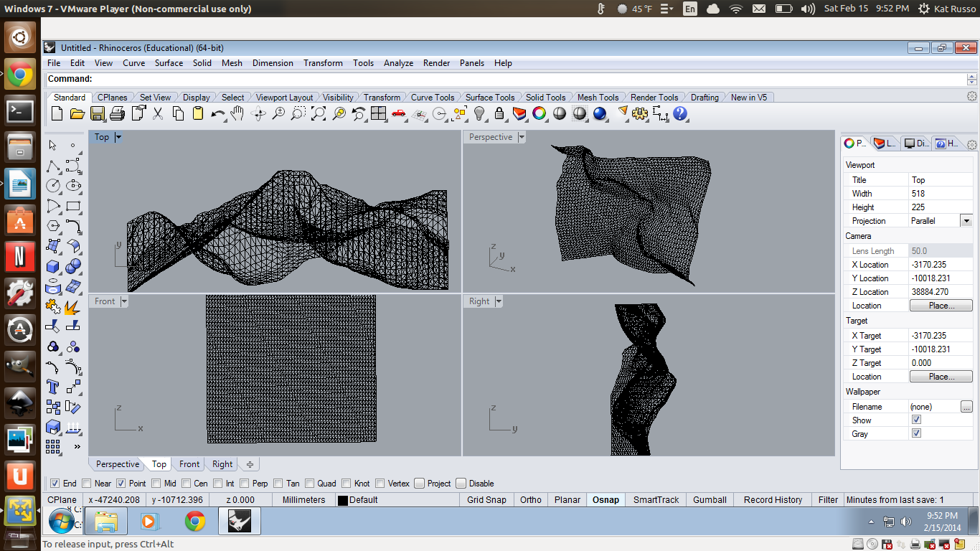Open the Analyze menu
This screenshot has height=551, width=980.
pos(398,63)
